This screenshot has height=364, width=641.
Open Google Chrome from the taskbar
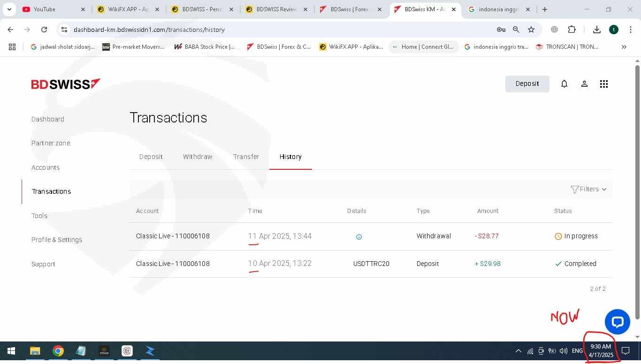click(x=58, y=351)
